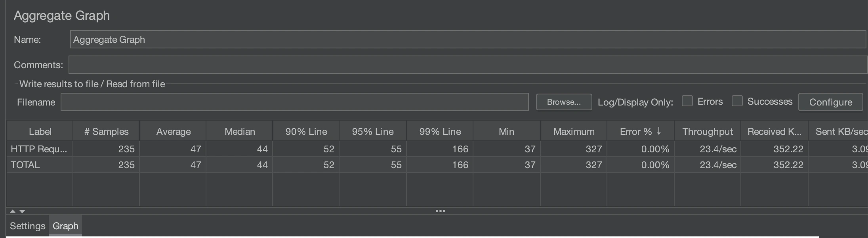Click the split pane collapse-up arrow
Image resolution: width=868 pixels, height=238 pixels.
pyautogui.click(x=13, y=211)
